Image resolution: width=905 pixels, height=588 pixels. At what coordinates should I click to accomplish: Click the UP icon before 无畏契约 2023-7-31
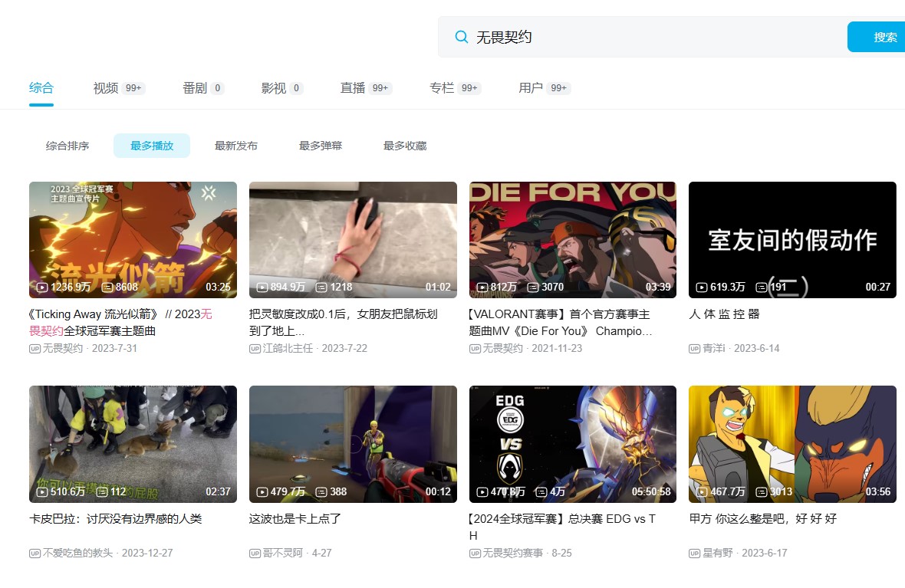click(35, 349)
